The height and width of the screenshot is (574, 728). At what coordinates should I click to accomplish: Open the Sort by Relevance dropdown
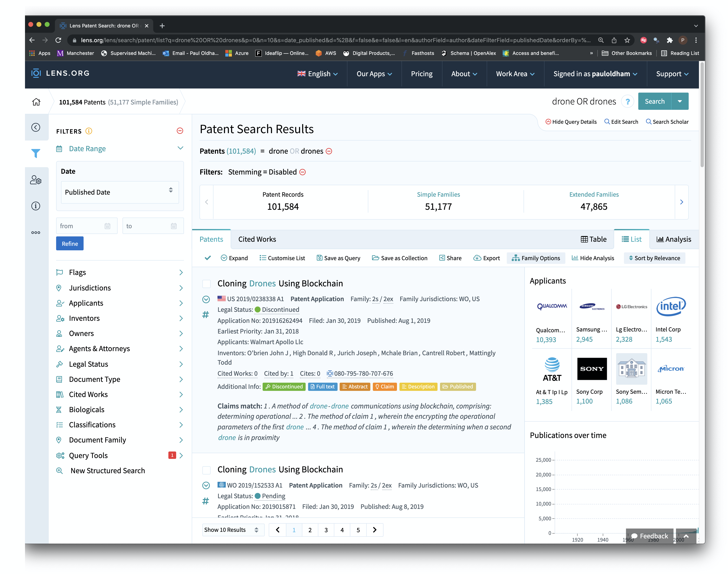point(654,258)
